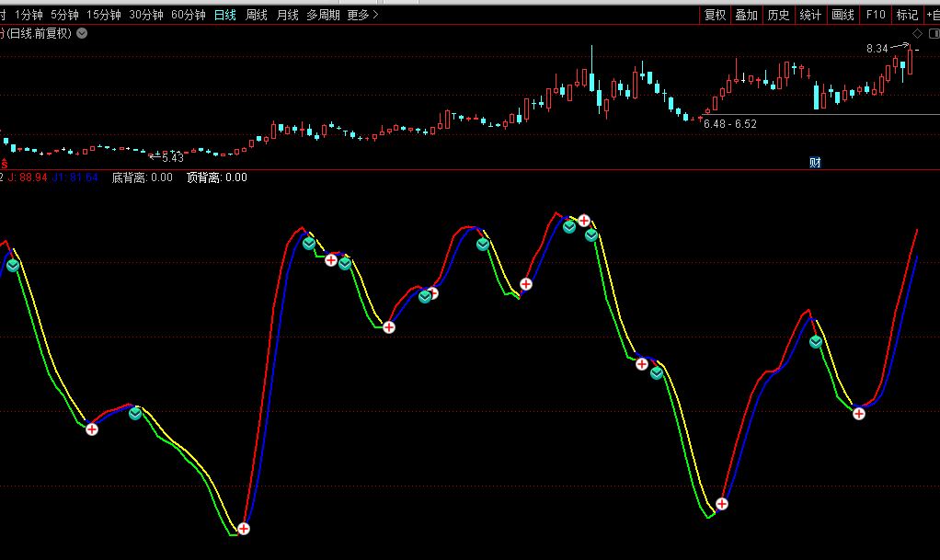Image resolution: width=940 pixels, height=560 pixels.
Task: Click the leftmost teal down-arrow signal
Action: coord(13,266)
